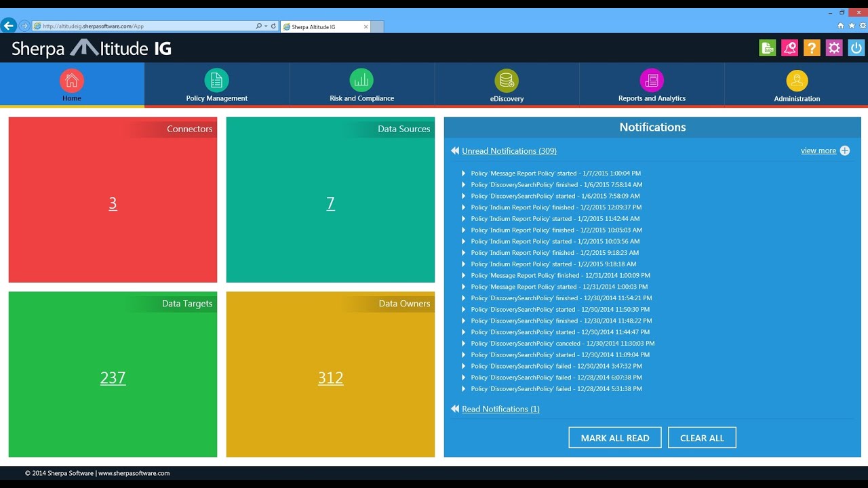
Task: Click the address bar search magnifier
Action: 258,26
